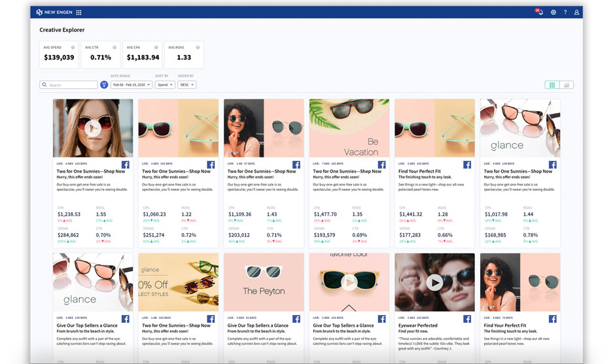Click the $1,477.70 CPA value
The width and height of the screenshot is (615, 364).
325,214
